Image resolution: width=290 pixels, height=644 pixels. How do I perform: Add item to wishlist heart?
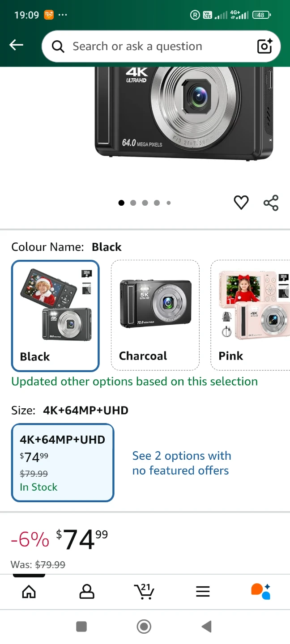pos(241,203)
